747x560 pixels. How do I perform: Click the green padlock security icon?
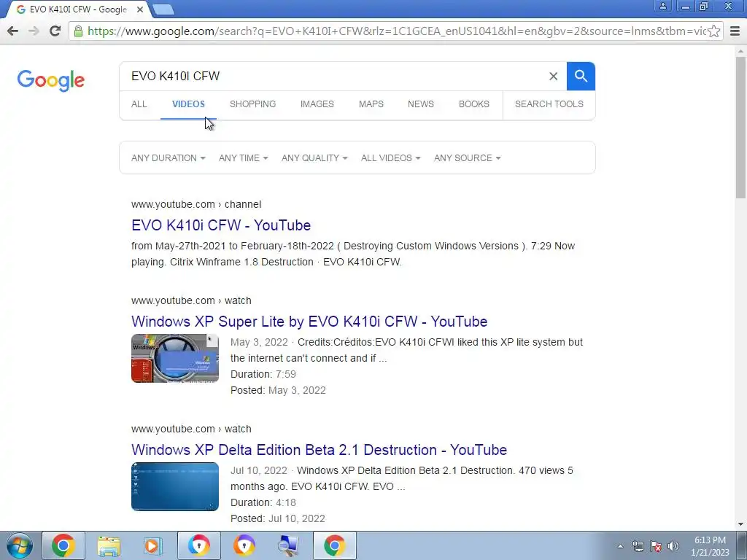coord(79,31)
